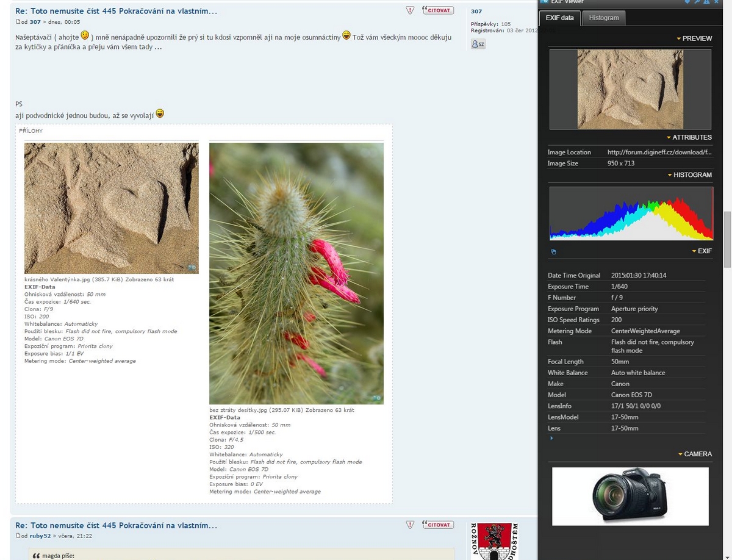Open the cactus photo attachment
732x560 pixels.
[296, 273]
